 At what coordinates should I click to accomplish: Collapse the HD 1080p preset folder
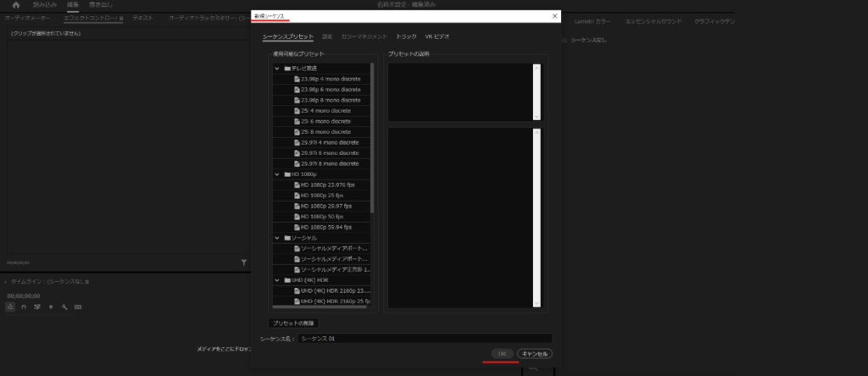point(277,174)
